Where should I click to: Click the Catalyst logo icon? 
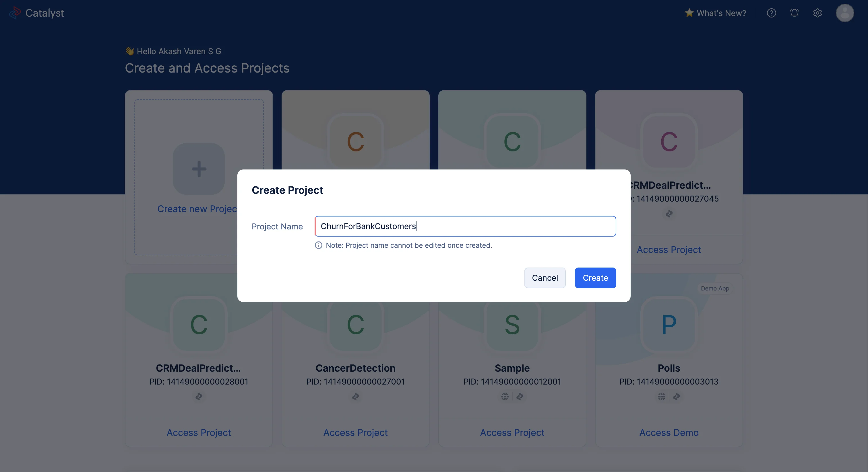point(15,13)
